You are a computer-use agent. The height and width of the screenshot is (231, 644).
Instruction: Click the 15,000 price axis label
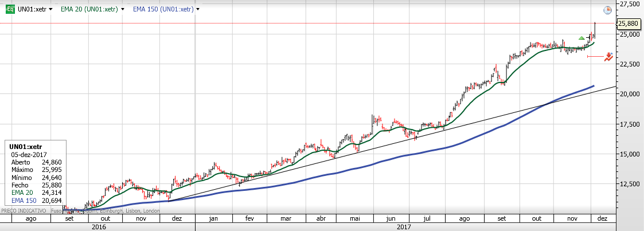(629, 154)
